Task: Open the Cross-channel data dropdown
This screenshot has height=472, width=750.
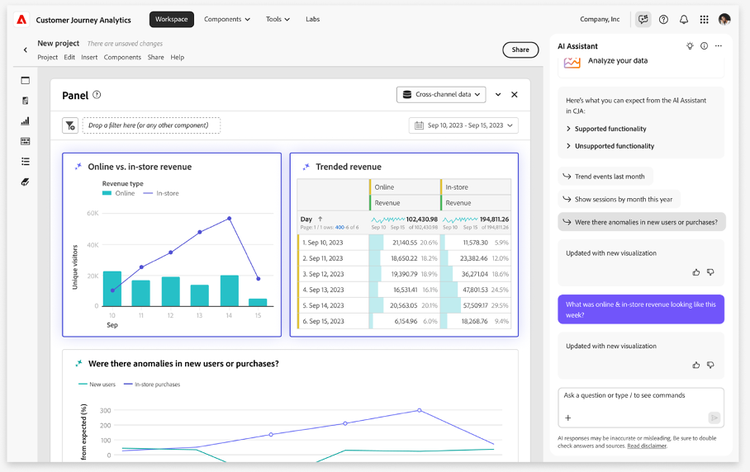Action: point(439,94)
